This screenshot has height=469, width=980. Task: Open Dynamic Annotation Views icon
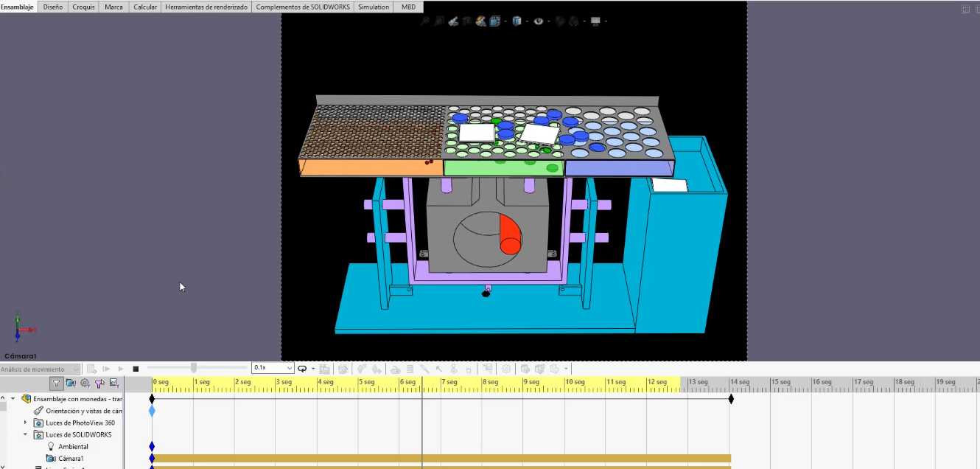[x=480, y=21]
